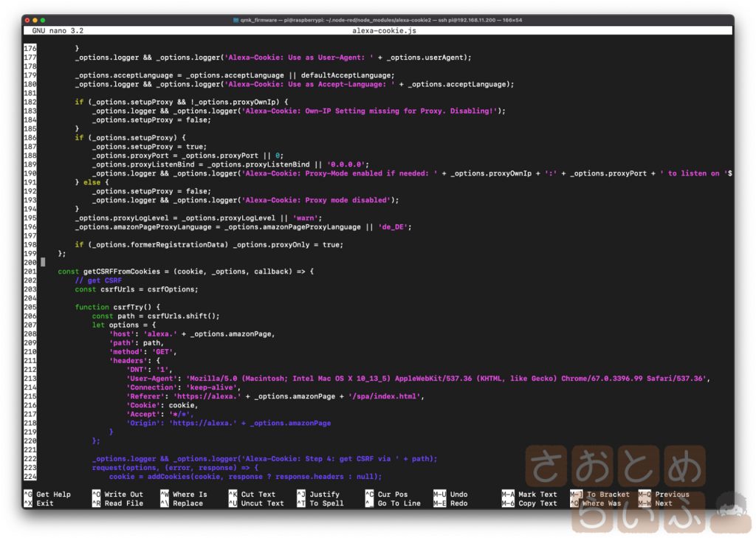Click the 'GET' method string
The height and width of the screenshot is (538, 756).
[x=162, y=352]
